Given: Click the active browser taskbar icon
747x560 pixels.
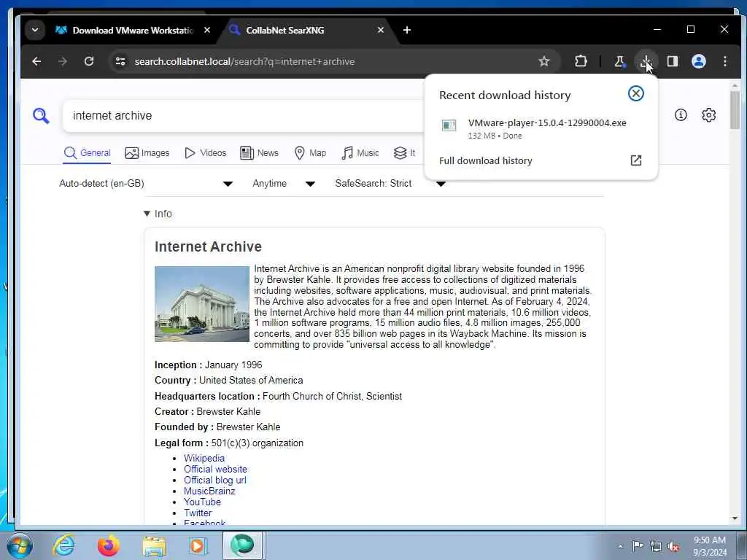Looking at the screenshot, I should (x=242, y=545).
